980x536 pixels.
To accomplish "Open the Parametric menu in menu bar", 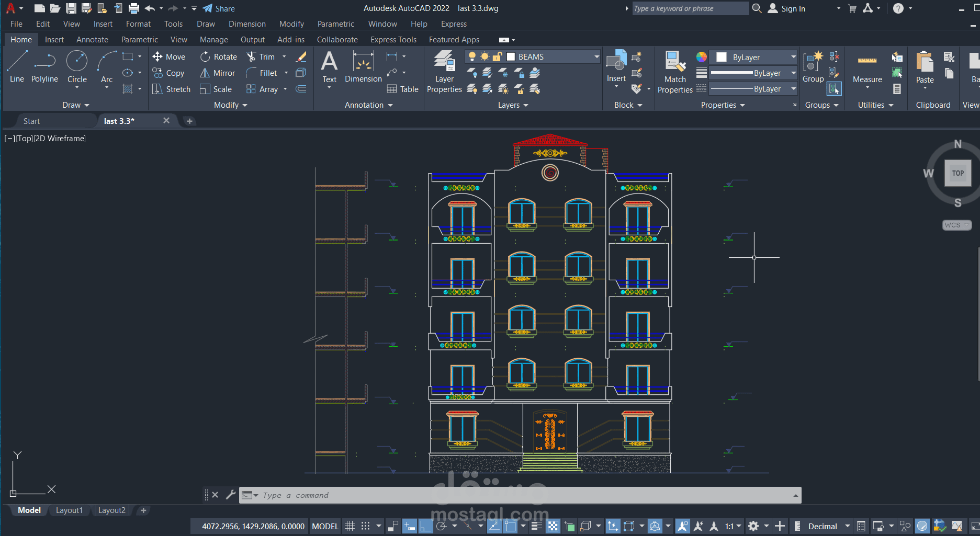I will tap(335, 24).
